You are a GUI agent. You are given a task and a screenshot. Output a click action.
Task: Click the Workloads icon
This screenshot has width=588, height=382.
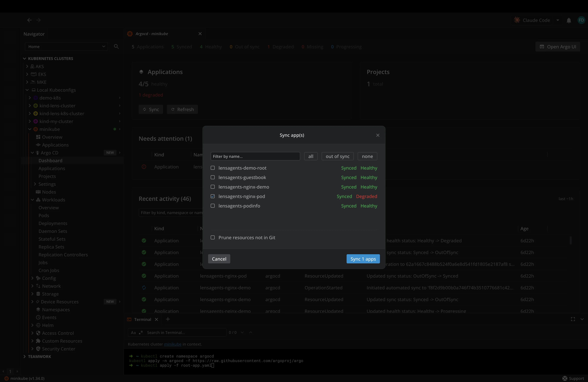point(38,200)
